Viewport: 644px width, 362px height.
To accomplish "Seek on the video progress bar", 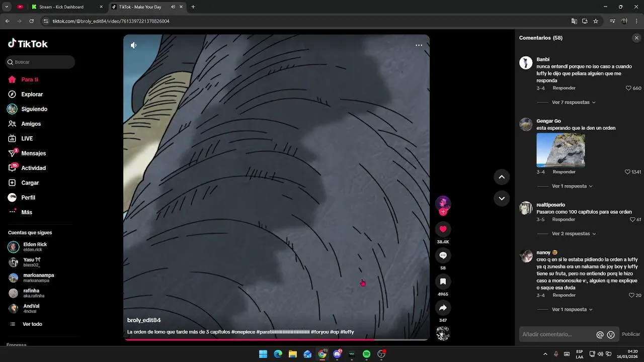I will point(276,339).
